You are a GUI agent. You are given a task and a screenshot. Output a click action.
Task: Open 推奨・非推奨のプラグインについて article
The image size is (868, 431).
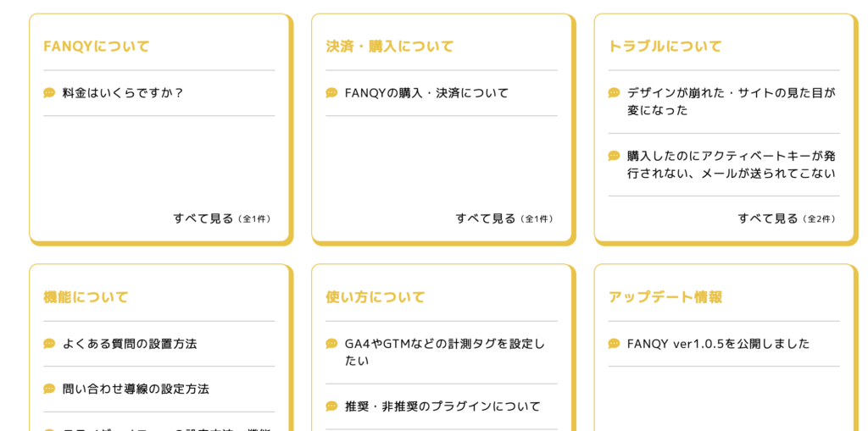click(442, 406)
